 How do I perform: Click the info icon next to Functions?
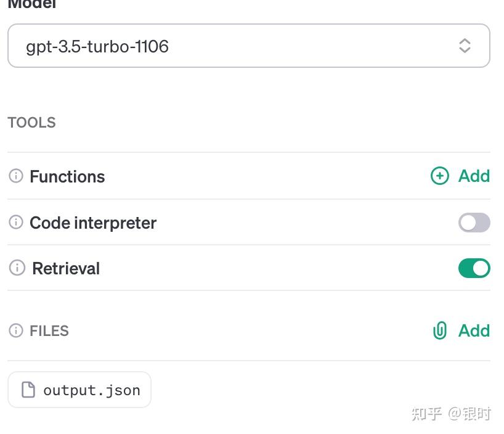pyautogui.click(x=16, y=176)
